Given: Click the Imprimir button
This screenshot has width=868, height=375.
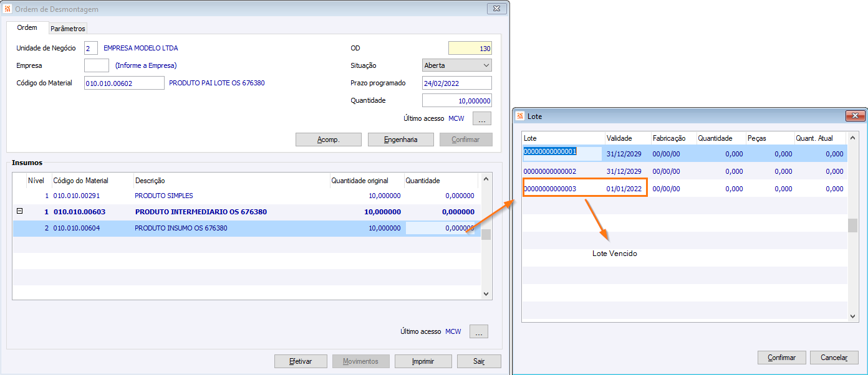Looking at the screenshot, I should [x=423, y=361].
